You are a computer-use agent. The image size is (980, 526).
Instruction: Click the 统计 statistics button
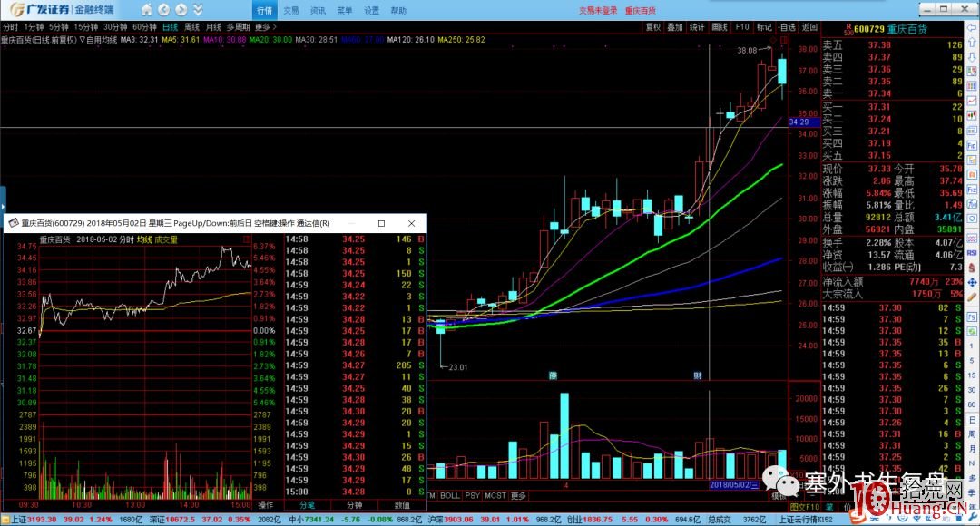697,27
